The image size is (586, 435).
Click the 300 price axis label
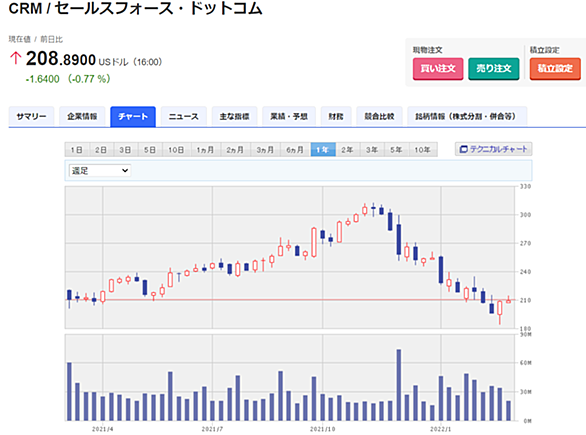tap(525, 215)
